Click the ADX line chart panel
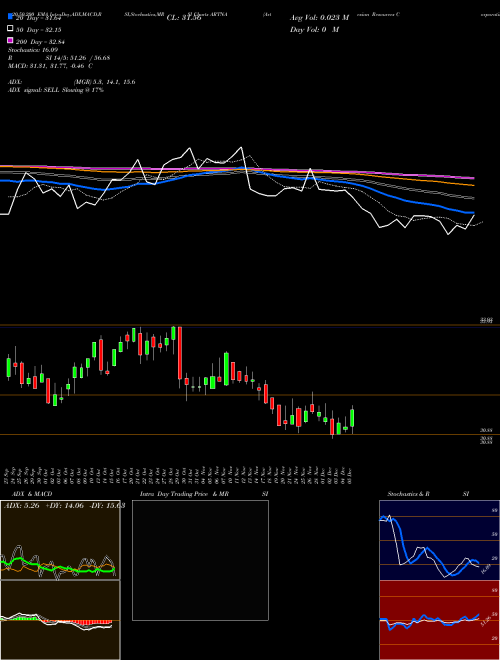The width and height of the screenshot is (500, 660). click(60, 540)
